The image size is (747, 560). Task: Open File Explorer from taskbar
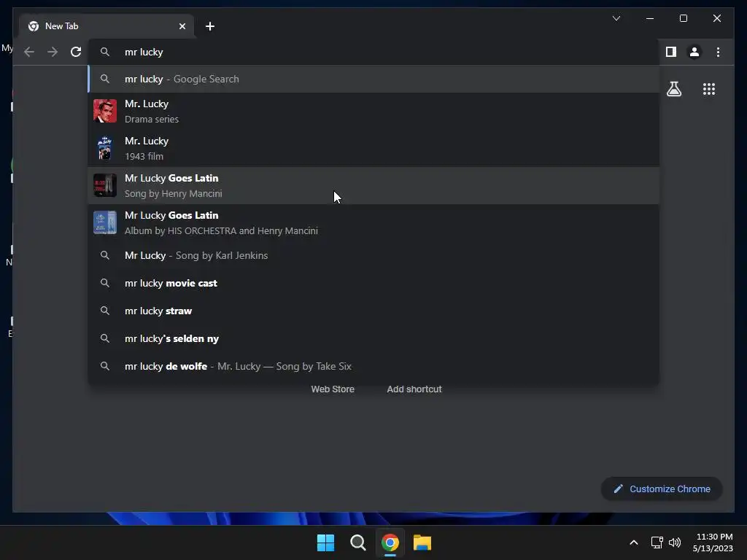point(422,542)
